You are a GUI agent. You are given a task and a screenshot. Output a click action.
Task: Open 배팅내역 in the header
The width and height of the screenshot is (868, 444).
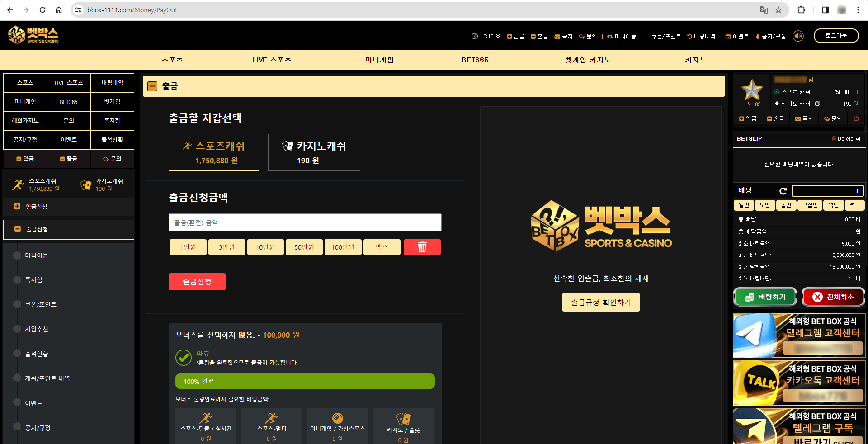(x=701, y=36)
